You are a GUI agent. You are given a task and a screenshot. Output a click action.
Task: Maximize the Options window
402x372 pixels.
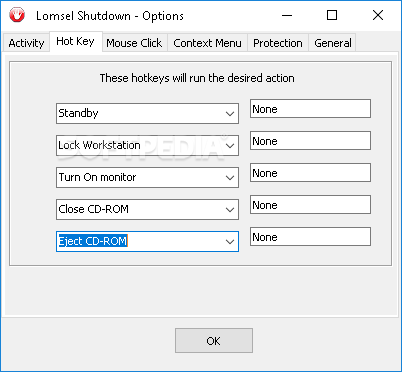[x=332, y=15]
